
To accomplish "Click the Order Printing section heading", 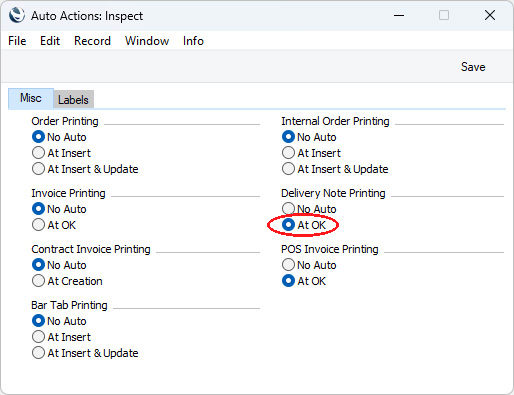I will pos(65,121).
